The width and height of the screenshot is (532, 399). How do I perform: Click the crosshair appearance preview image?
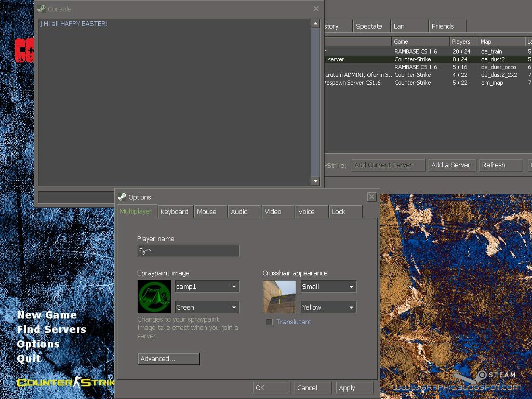coord(280,297)
